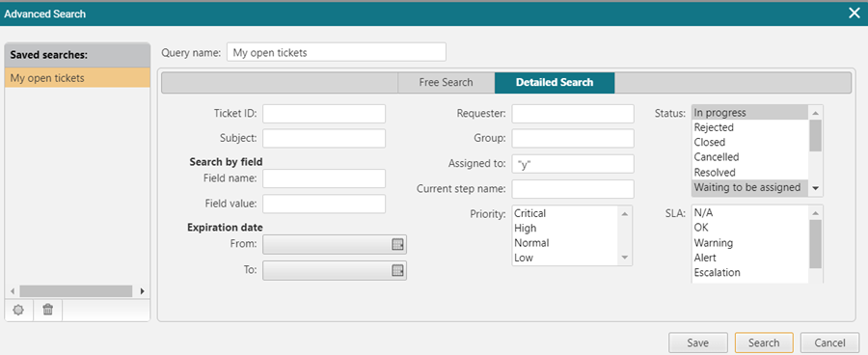Select Rejected status
Viewport: 868px width, 355px height.
click(x=750, y=127)
